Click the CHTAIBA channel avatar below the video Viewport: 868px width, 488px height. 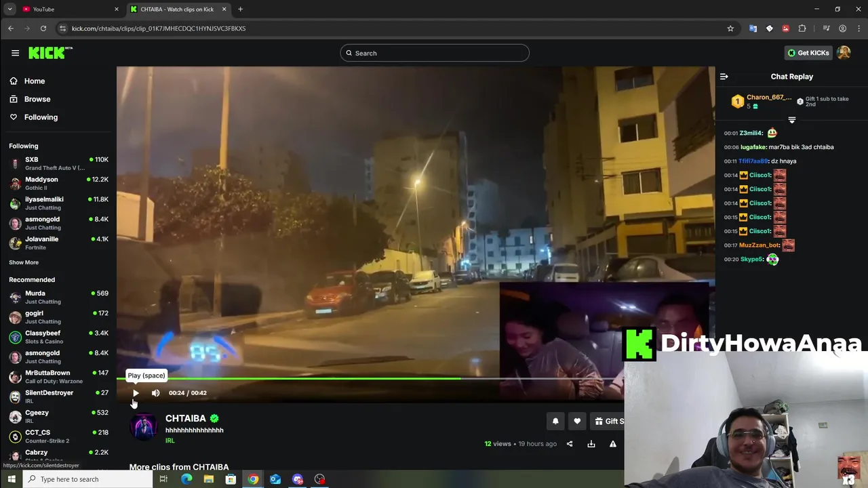(x=143, y=427)
